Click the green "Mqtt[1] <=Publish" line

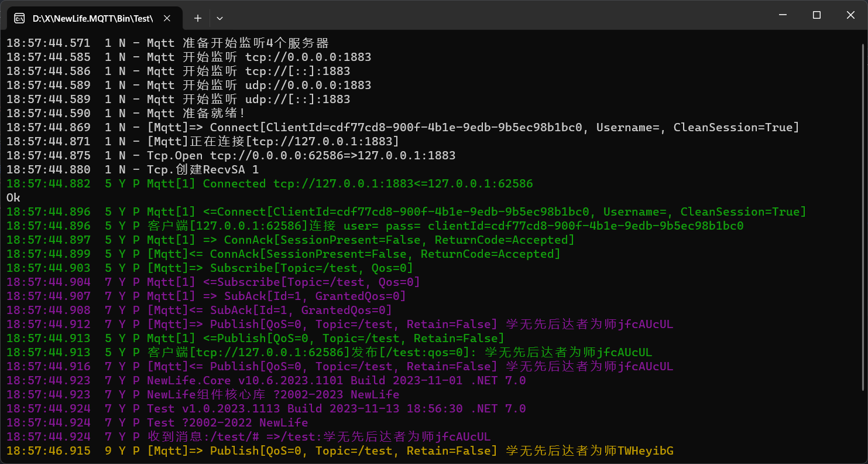coord(255,338)
